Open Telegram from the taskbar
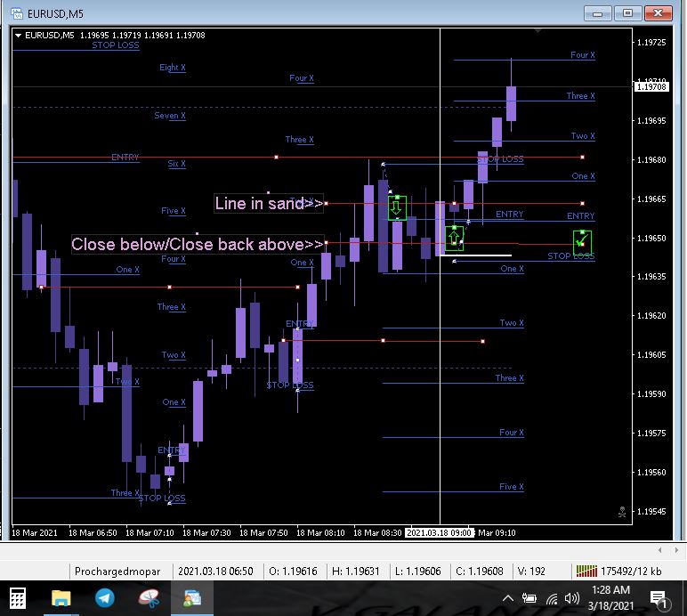The height and width of the screenshot is (616, 687). pos(105,598)
